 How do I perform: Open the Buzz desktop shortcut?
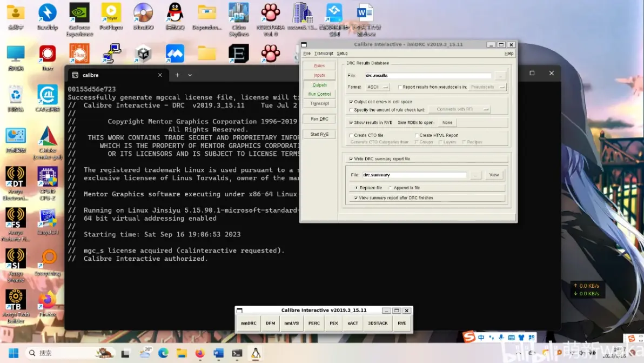pos(47,57)
